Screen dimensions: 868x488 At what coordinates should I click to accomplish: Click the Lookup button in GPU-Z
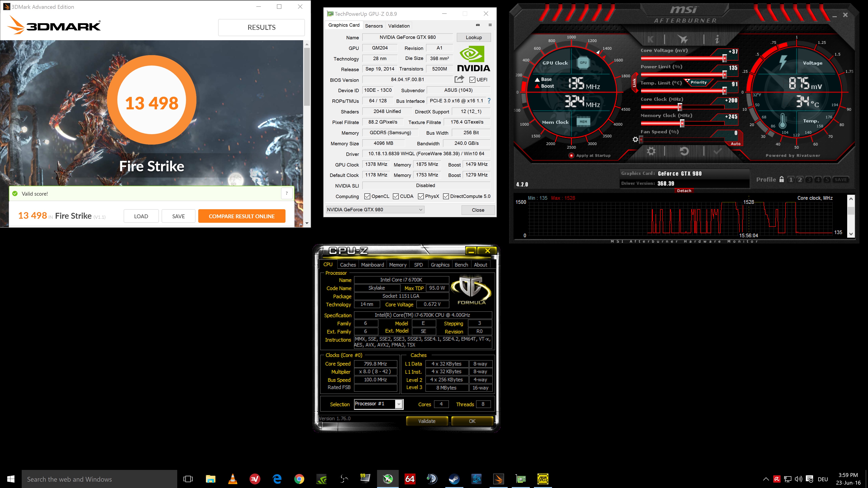[x=474, y=37]
